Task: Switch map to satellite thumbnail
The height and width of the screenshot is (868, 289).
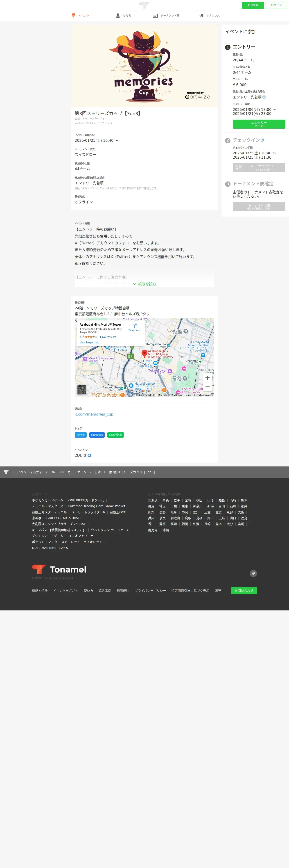Action: coord(81,390)
